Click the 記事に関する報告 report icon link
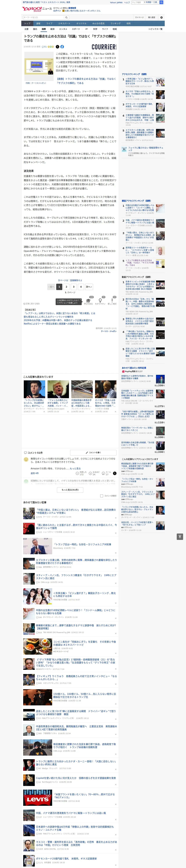 31,304
